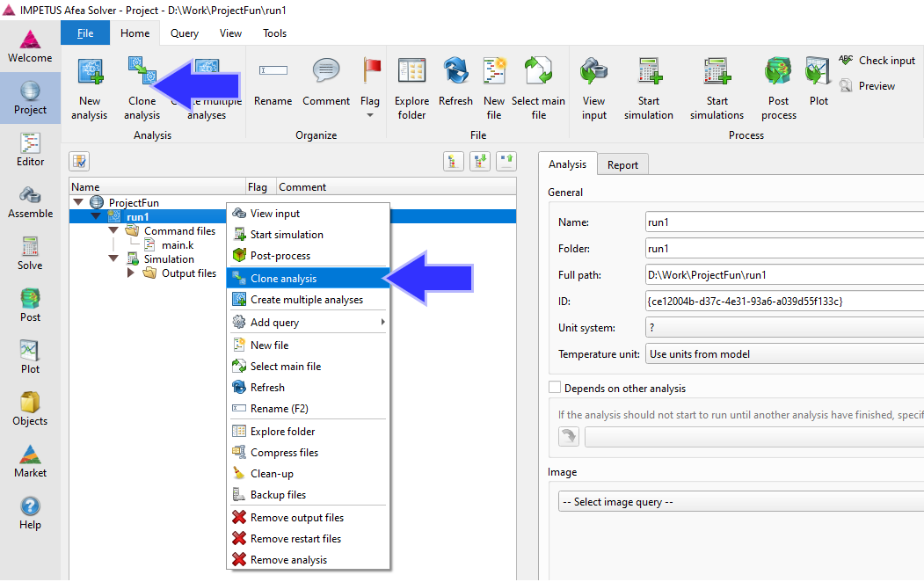The width and height of the screenshot is (924, 582).
Task: Open the Temperature unit dropdown
Action: (x=784, y=354)
